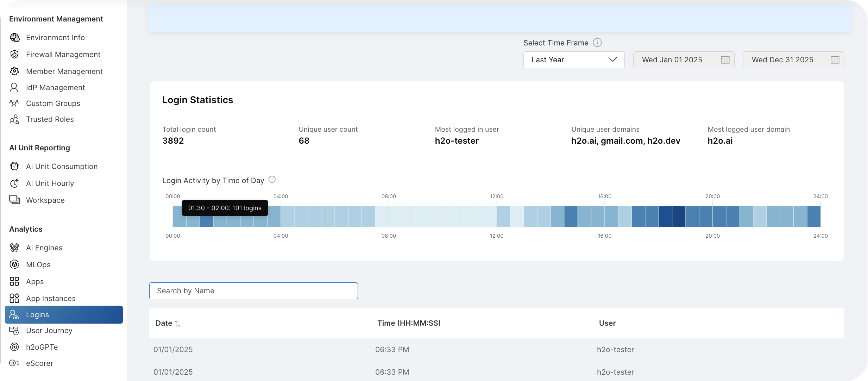Click the Search by Name field

(x=253, y=291)
